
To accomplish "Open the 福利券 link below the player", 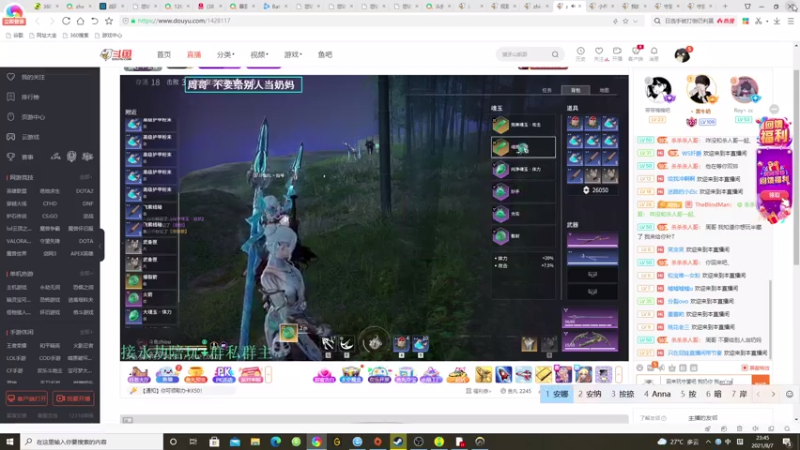I will tap(478, 391).
